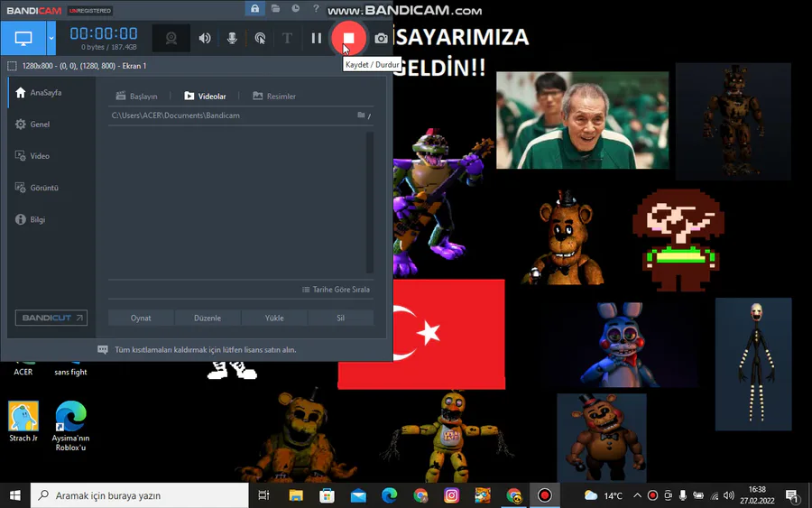Viewport: 812px width, 508px height.
Task: Click the video list vertical scrollbar
Action: pyautogui.click(x=370, y=202)
